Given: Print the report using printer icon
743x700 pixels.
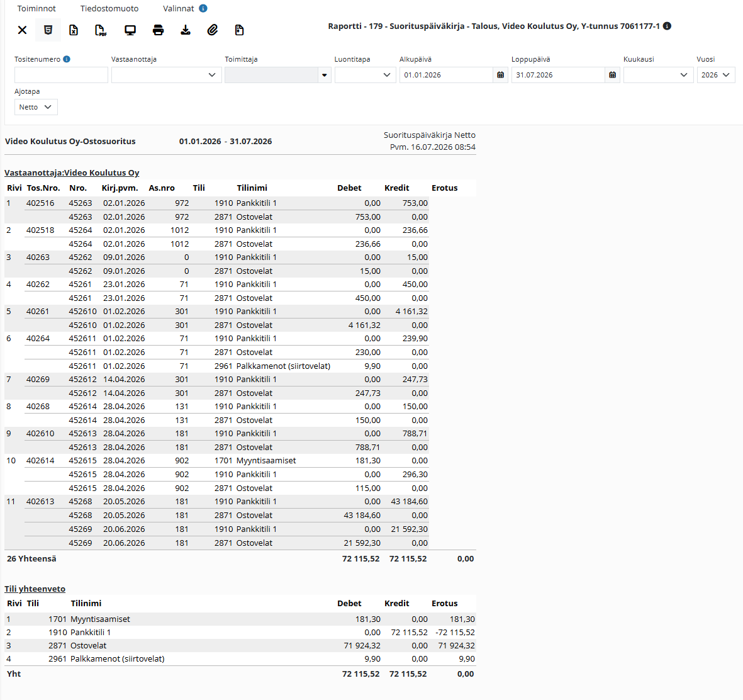Looking at the screenshot, I should pyautogui.click(x=159, y=30).
